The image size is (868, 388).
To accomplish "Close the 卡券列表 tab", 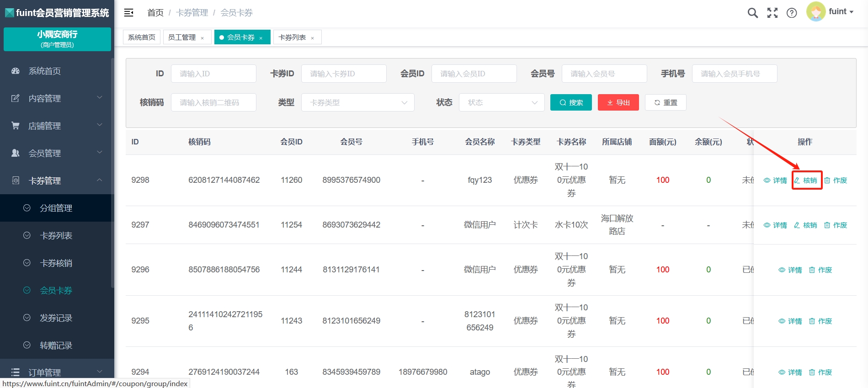I will [312, 38].
